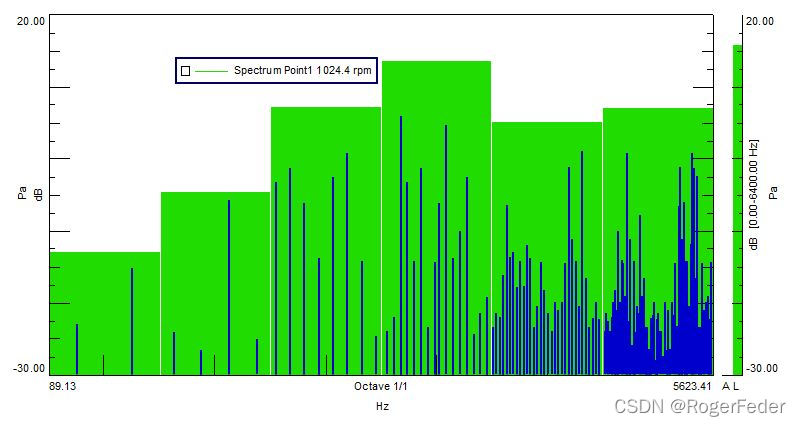Select the tallest green octave band bar
The height and width of the screenshot is (426, 801).
[x=436, y=218]
